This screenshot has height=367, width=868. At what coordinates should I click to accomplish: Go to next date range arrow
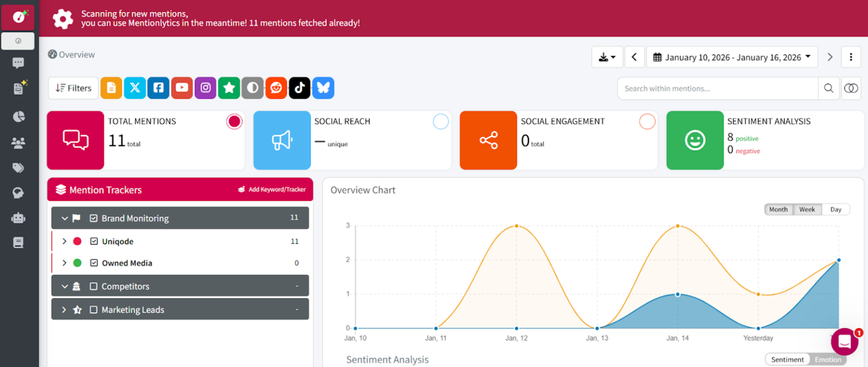830,57
